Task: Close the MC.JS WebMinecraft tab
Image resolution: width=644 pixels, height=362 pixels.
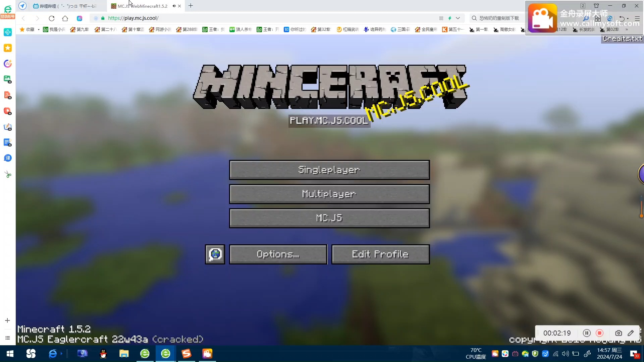Action: tap(180, 6)
